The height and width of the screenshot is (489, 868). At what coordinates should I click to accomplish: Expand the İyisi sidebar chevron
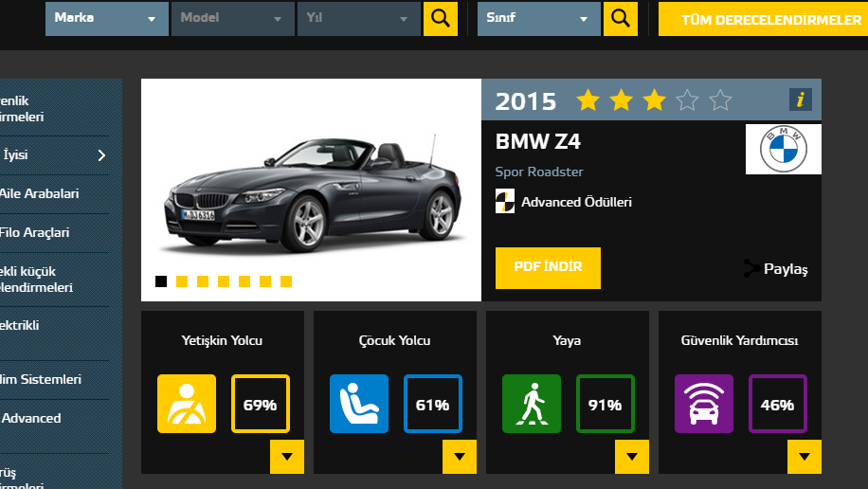[101, 155]
